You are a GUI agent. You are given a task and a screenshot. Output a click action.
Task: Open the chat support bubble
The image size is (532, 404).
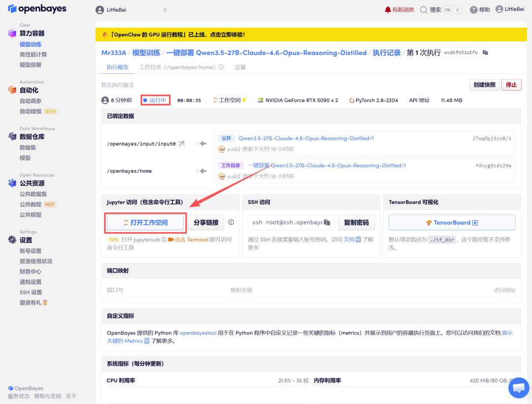519,388
